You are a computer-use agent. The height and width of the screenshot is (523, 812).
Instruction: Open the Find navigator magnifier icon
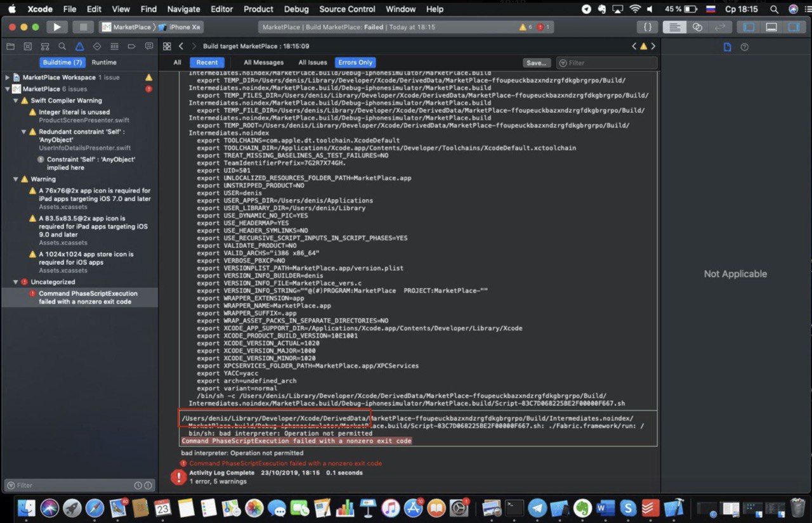62,46
